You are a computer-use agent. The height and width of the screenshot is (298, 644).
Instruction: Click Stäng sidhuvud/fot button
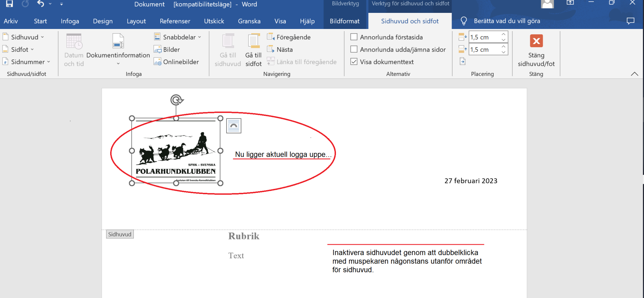(x=536, y=50)
